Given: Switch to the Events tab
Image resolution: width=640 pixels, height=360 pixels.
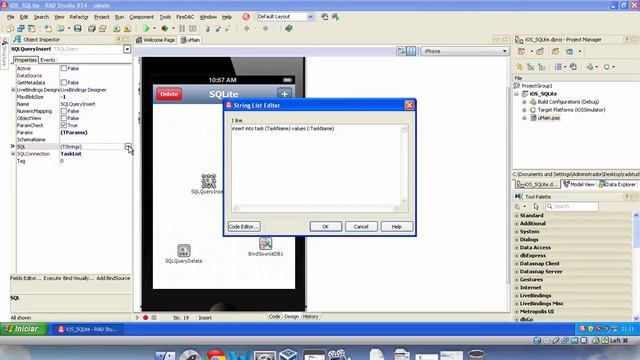Looking at the screenshot, I should 48,60.
